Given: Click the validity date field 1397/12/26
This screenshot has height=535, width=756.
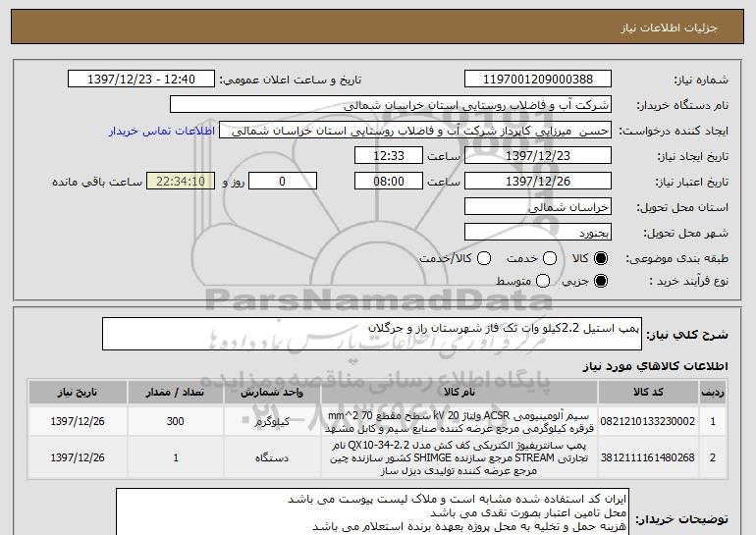Looking at the screenshot, I should (x=538, y=182).
